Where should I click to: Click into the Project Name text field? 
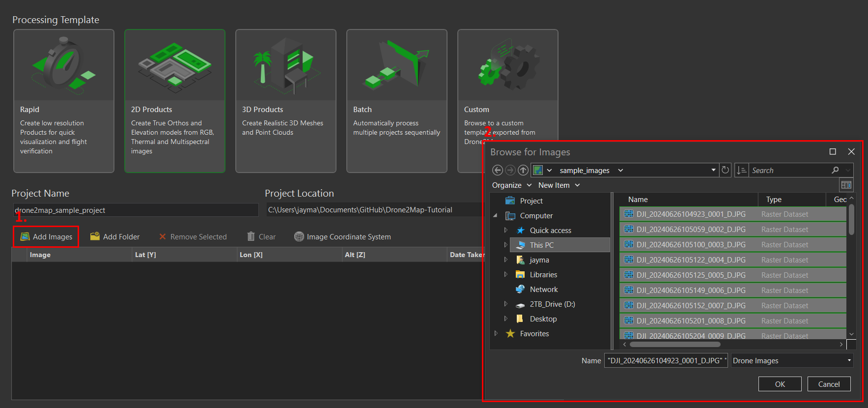click(135, 210)
